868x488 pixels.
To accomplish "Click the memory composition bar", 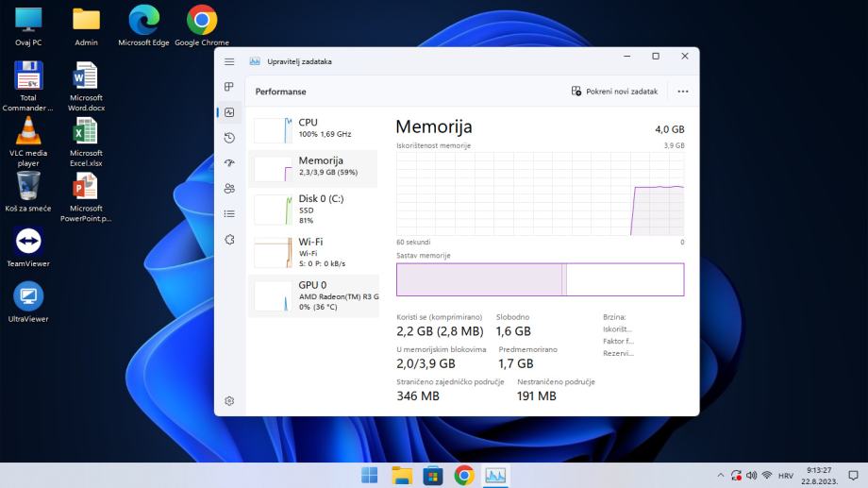I will 540,279.
